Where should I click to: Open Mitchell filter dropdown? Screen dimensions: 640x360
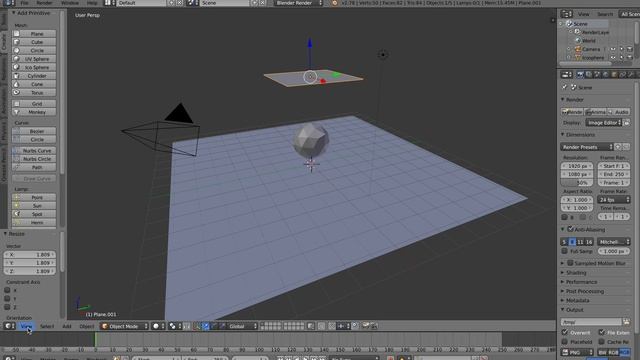(x=614, y=242)
